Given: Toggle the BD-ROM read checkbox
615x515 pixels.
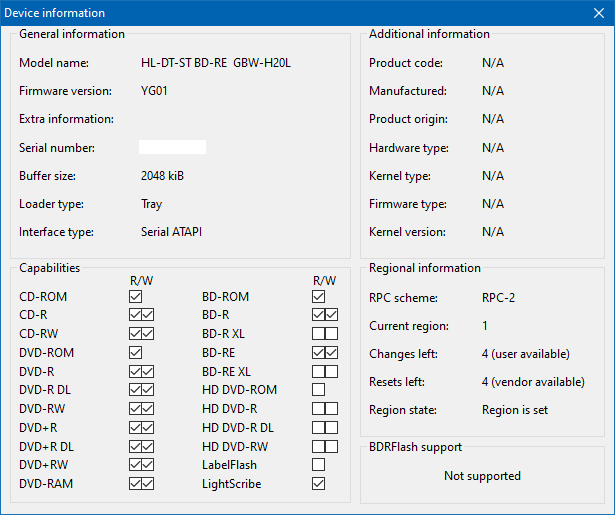Looking at the screenshot, I should [318, 297].
